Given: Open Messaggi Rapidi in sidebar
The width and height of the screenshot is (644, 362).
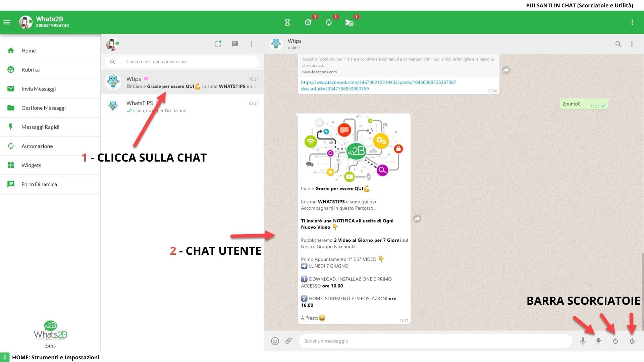Looking at the screenshot, I should point(50,127).
